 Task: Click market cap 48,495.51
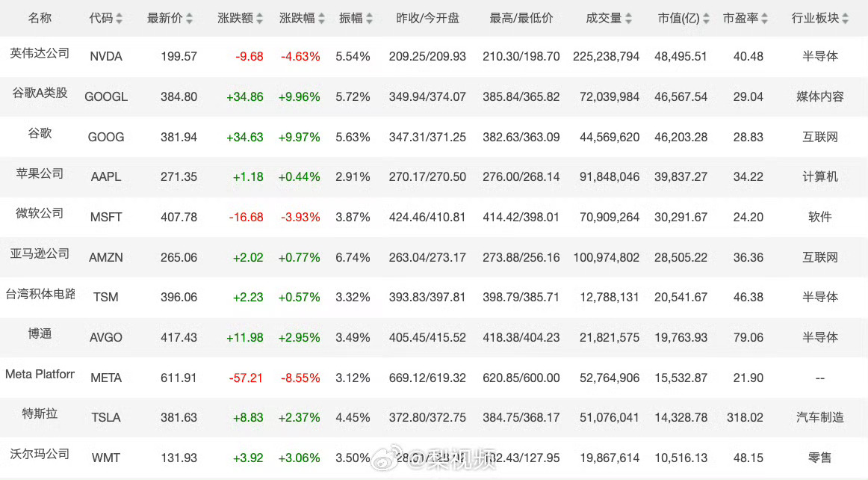tap(681, 57)
